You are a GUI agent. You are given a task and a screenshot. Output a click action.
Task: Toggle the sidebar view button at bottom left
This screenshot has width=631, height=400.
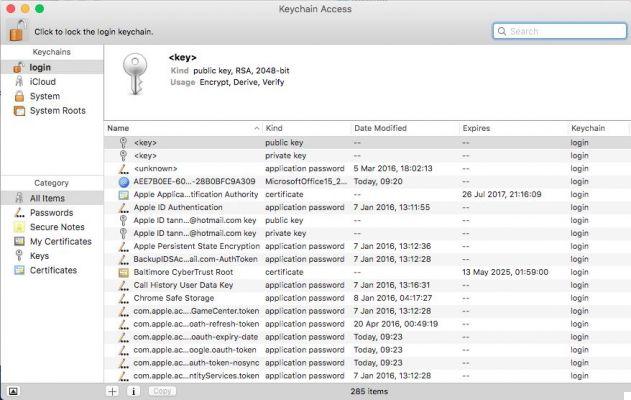(x=13, y=391)
